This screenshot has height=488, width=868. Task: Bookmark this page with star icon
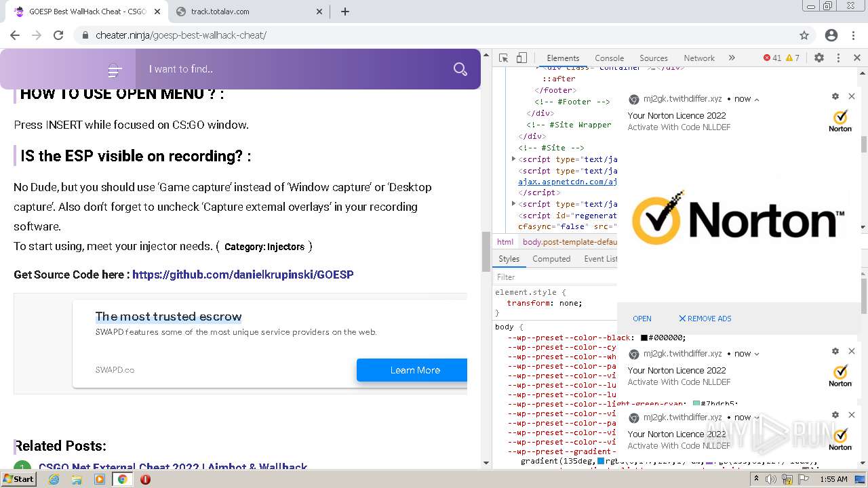point(804,35)
